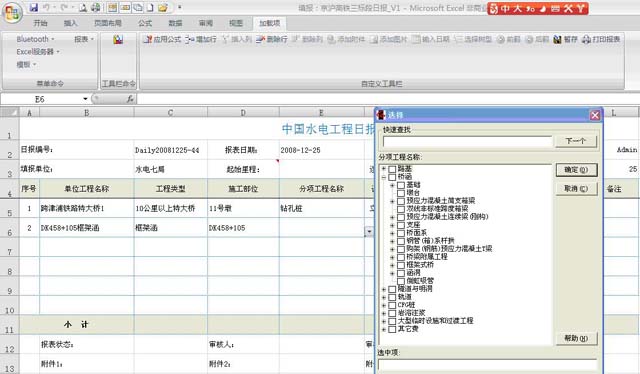Expand the 大型临时设施和过渡工程 node
Image resolution: width=640 pixels, height=374 pixels.
[384, 321]
